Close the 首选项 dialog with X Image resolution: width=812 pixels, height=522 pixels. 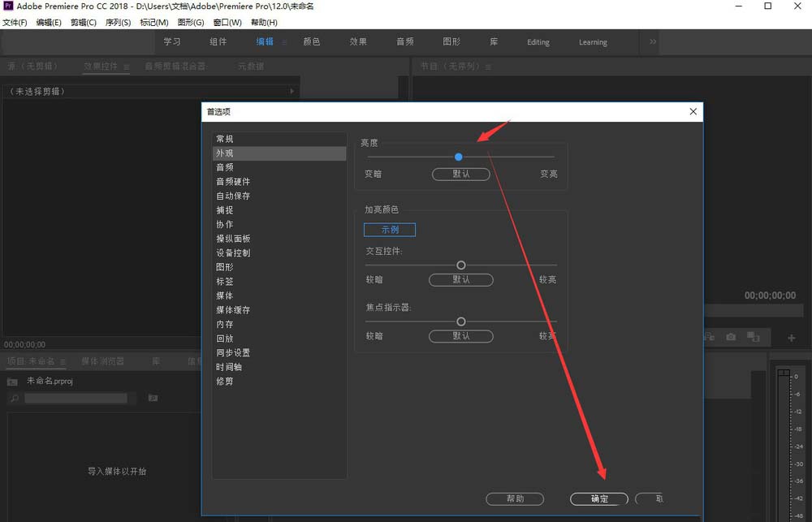tap(693, 111)
